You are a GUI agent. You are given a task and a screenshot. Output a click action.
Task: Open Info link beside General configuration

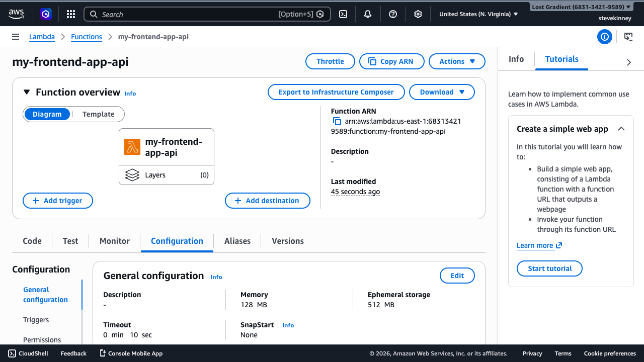click(x=216, y=277)
